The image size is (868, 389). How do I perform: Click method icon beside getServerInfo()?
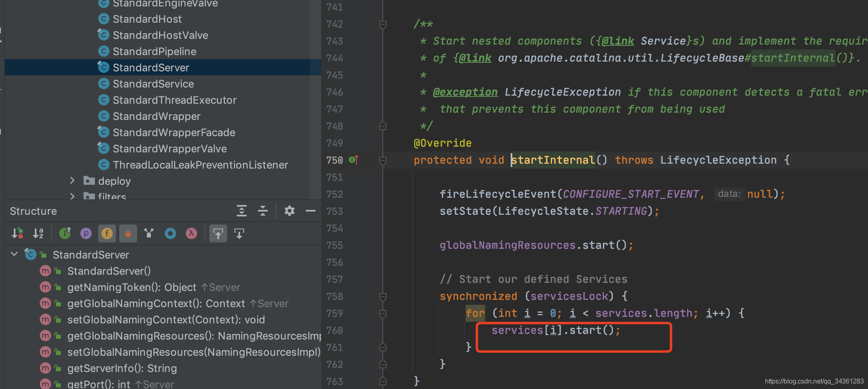tap(45, 368)
